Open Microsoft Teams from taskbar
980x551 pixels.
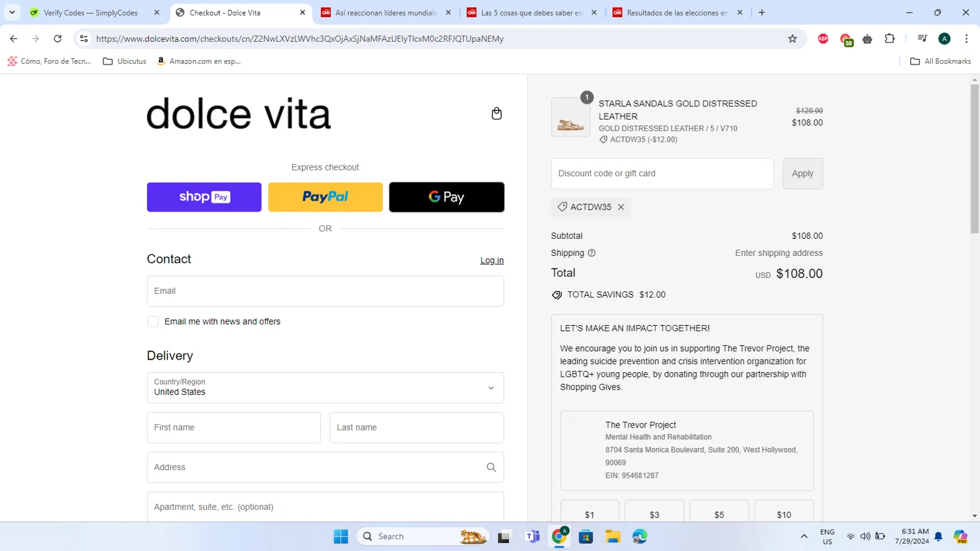532,537
